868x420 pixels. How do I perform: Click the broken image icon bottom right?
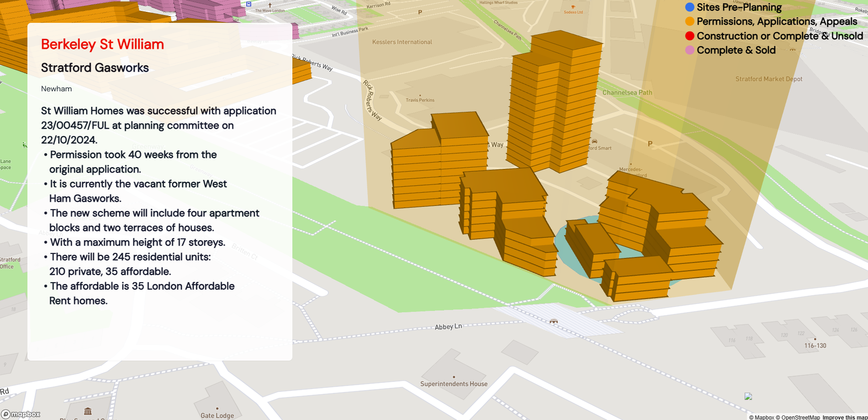coord(748,396)
